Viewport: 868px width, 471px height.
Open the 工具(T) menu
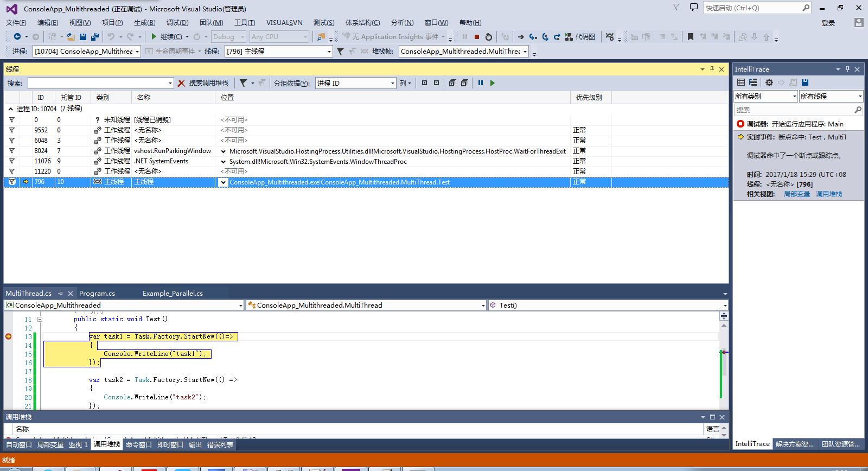click(x=245, y=22)
